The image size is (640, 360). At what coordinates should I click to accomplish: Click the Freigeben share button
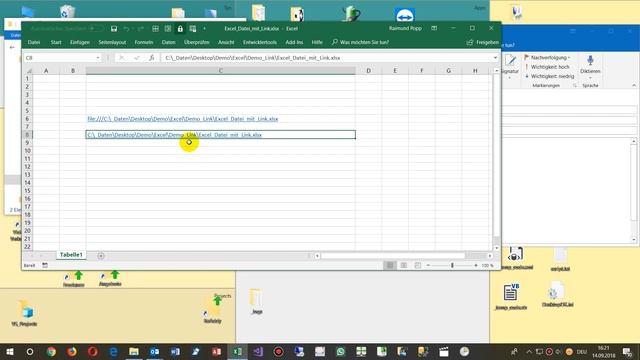pyautogui.click(x=483, y=42)
